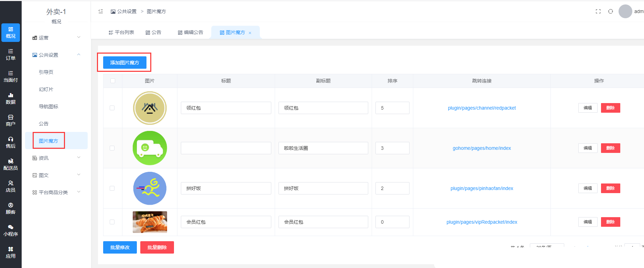This screenshot has width=644, height=268.
Task: Check the 领红包 row checkbox
Action: point(112,108)
